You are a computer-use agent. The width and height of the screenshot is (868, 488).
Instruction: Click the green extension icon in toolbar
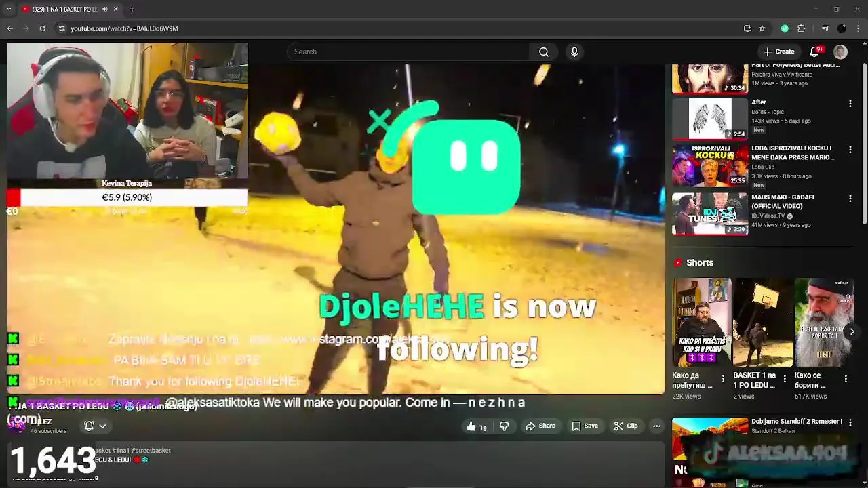(785, 28)
